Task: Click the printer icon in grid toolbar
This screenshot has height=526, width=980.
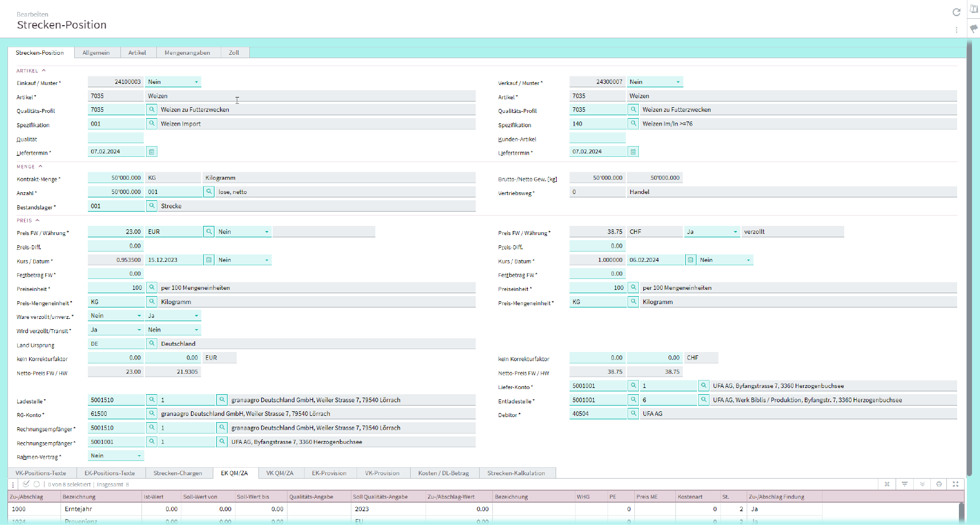Action: (938, 484)
